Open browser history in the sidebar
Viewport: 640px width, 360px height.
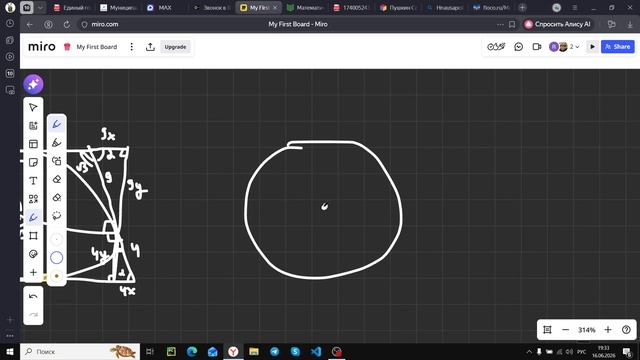click(x=10, y=24)
